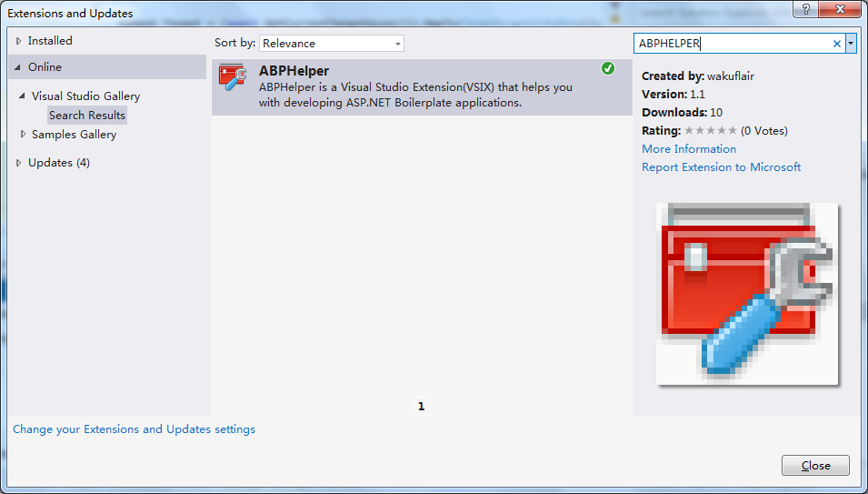
Task: Click the ABPHelper description text
Action: pos(415,95)
